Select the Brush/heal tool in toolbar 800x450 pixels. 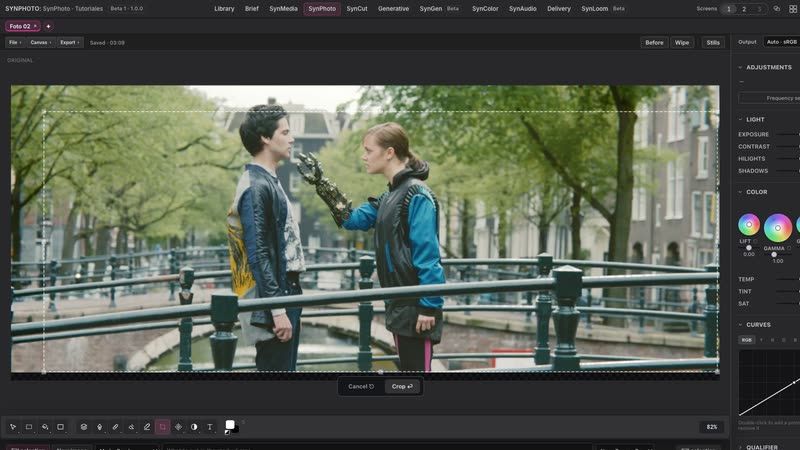116,427
